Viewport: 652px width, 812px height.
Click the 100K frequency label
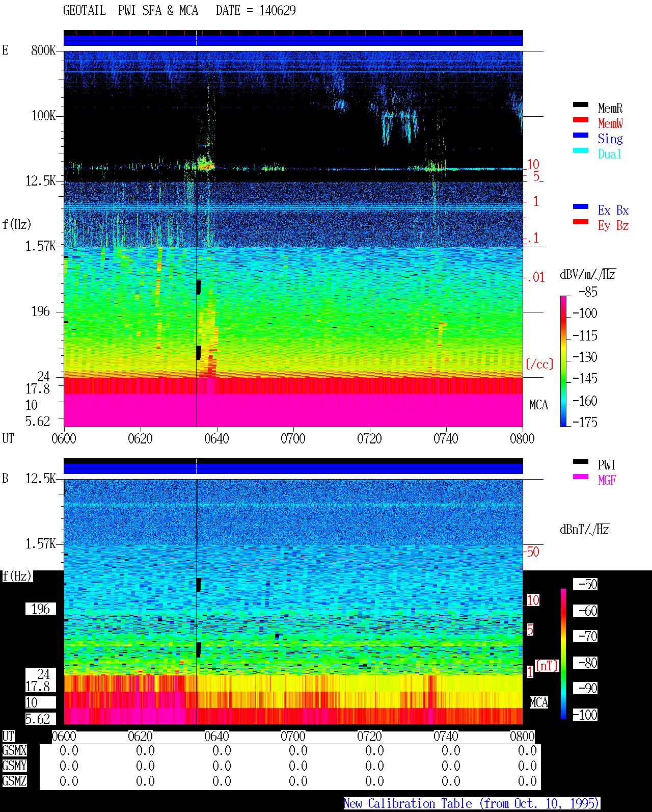point(43,115)
